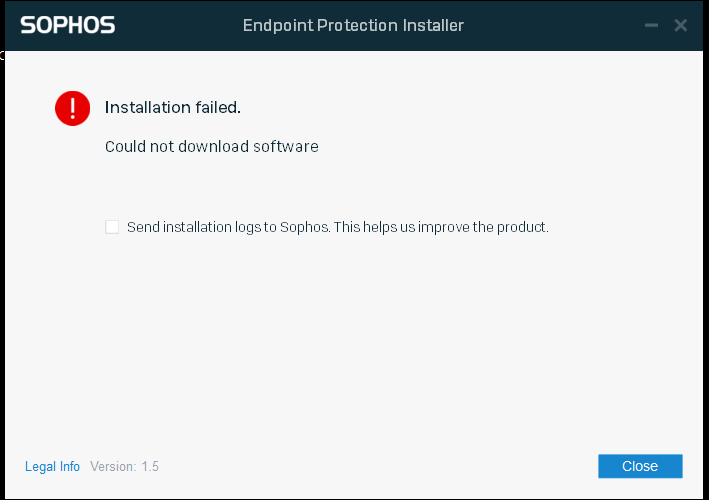This screenshot has width=709, height=500.
Task: Click the 'Send installation logs to Sophos' label
Action: (228, 227)
